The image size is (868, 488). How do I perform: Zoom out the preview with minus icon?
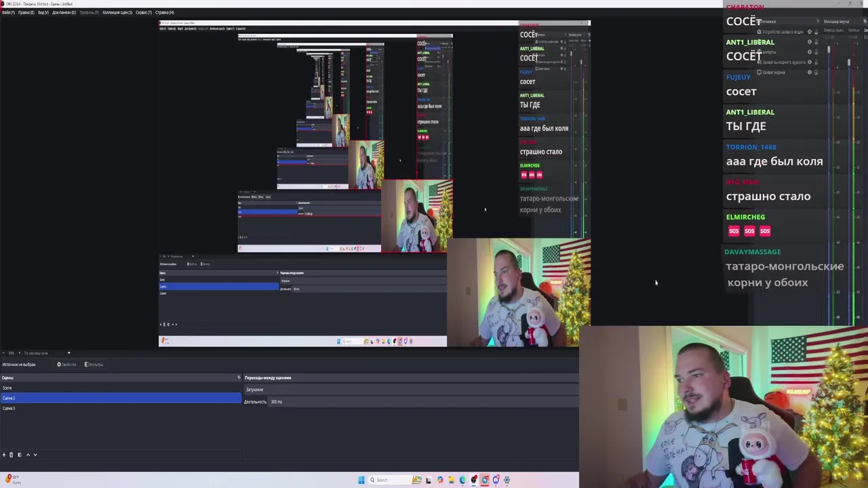pos(3,353)
